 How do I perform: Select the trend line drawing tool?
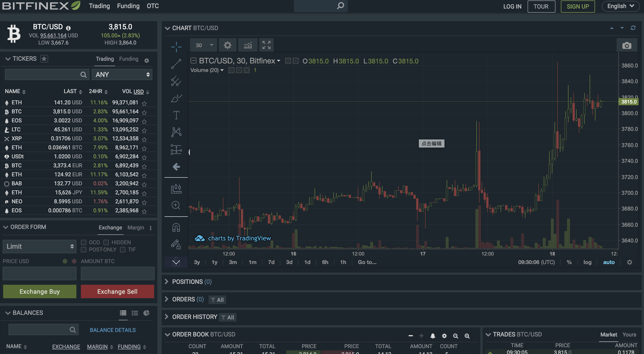pos(176,64)
